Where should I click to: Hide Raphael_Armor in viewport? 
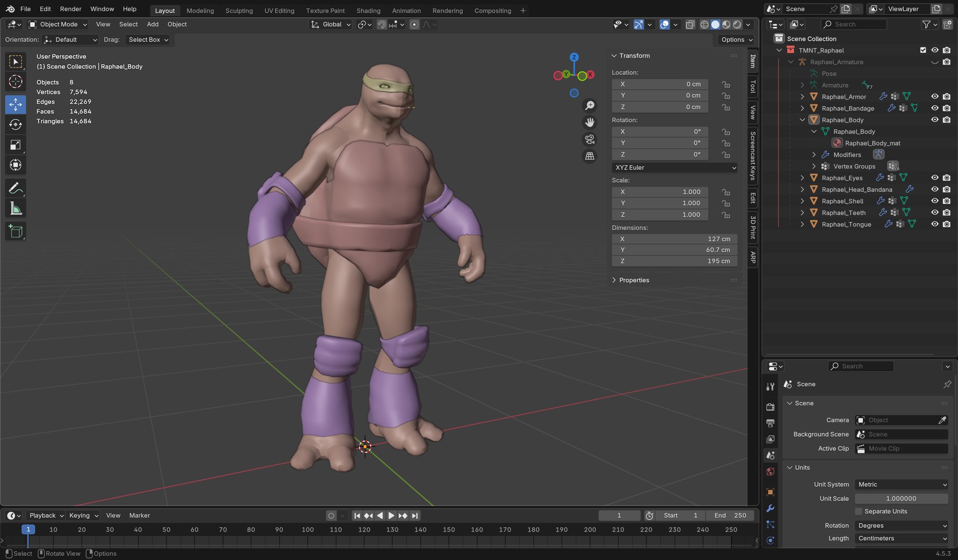coord(935,96)
